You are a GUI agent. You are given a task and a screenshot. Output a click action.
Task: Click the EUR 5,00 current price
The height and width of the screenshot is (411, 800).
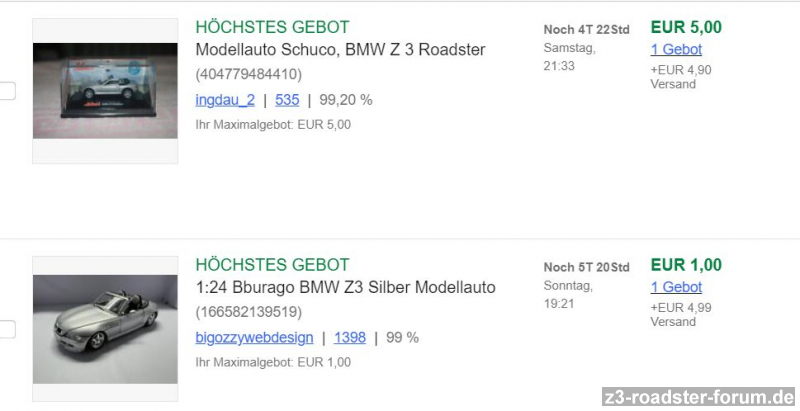(685, 27)
